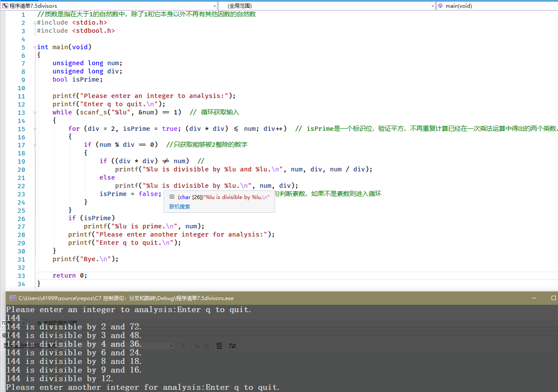
Task: Click 'unsigned long div;' declaration
Action: (88, 71)
